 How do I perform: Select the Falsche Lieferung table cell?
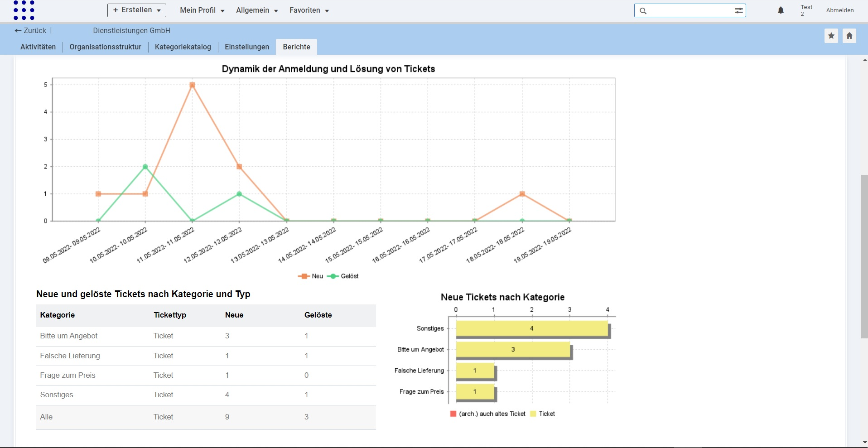(x=70, y=356)
